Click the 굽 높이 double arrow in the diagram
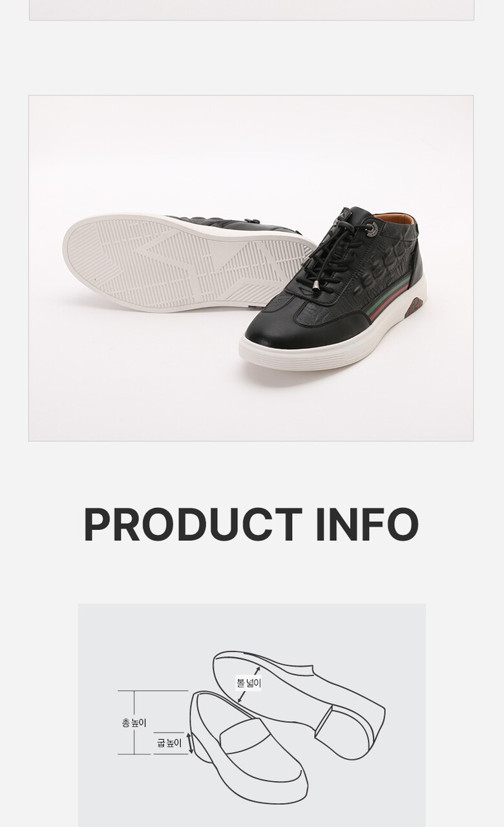This screenshot has width=504, height=827. point(191,743)
